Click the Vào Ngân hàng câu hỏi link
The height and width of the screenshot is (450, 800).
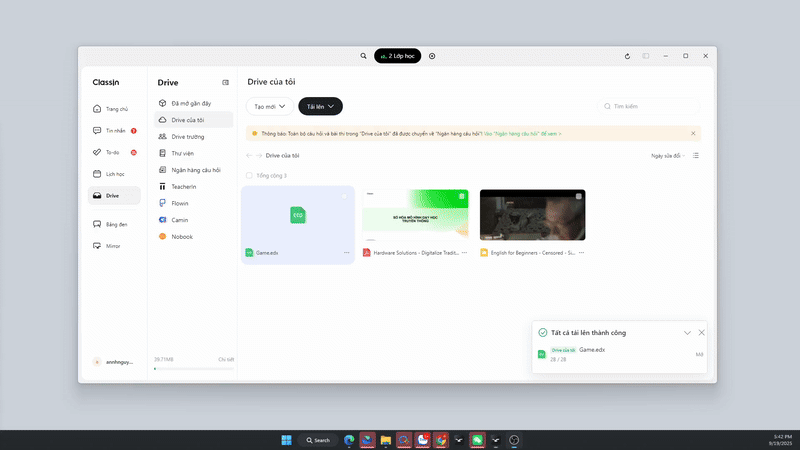pyautogui.click(x=522, y=134)
